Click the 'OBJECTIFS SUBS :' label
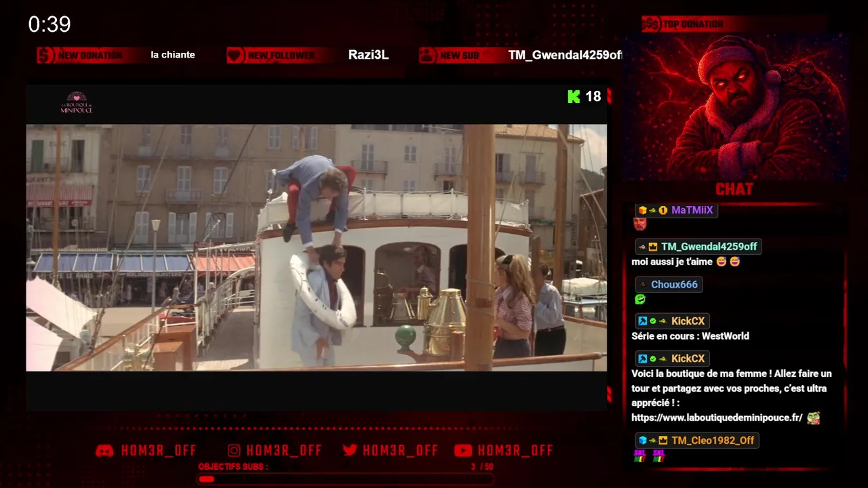 pos(233,467)
